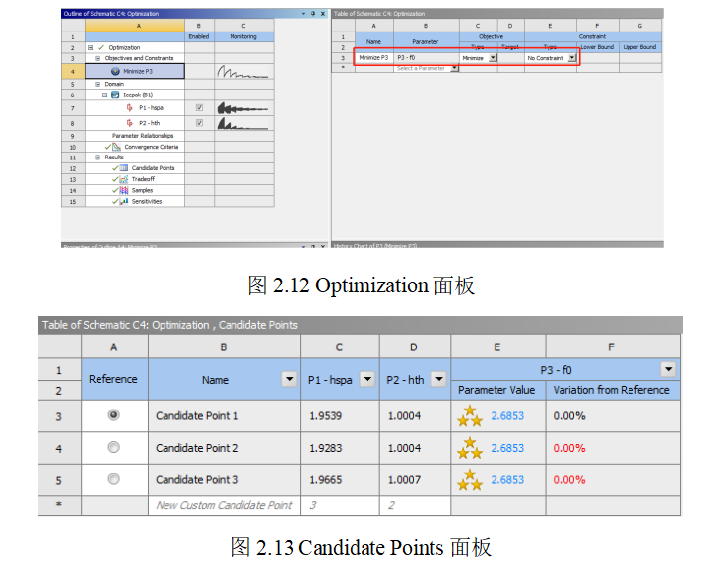Open the Samples chart icon
Viewport: 728px width, 567px height.
(123, 190)
